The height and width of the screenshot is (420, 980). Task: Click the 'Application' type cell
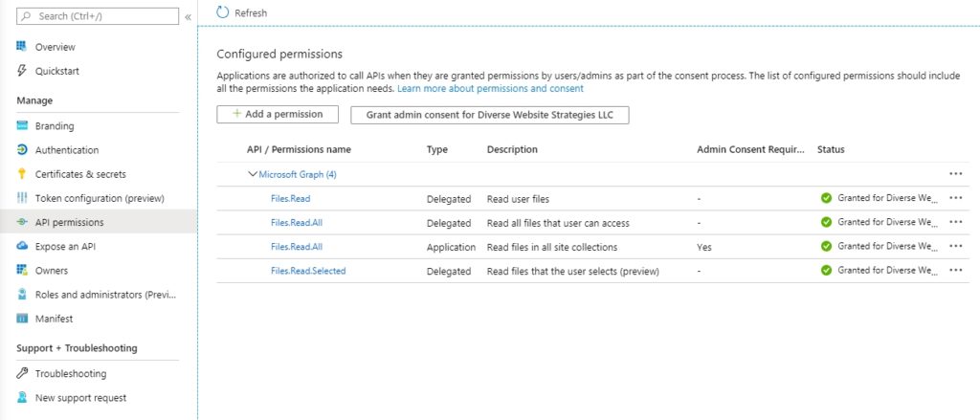pyautogui.click(x=452, y=247)
